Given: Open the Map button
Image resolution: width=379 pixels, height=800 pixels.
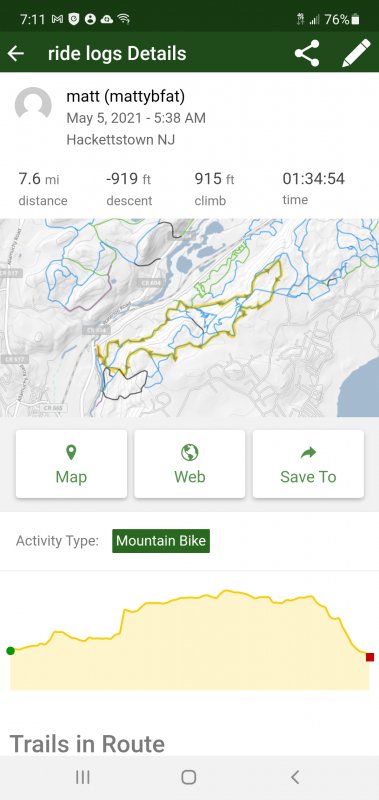Looking at the screenshot, I should tap(71, 464).
